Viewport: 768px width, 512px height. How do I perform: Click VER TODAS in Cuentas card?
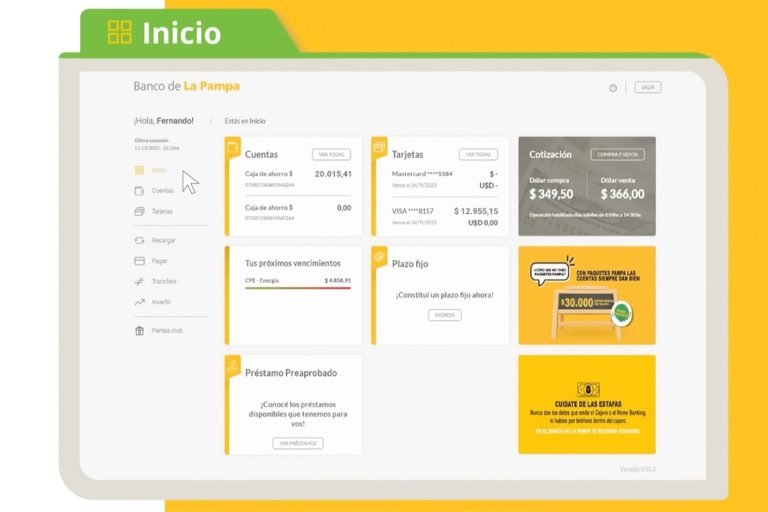(331, 154)
